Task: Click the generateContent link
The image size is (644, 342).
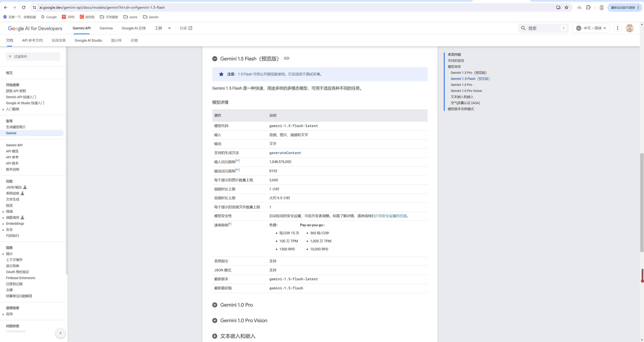Action: 285,153
